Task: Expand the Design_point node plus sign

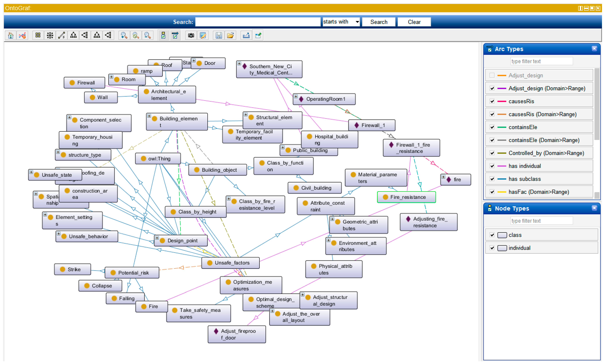Action: tap(157, 238)
